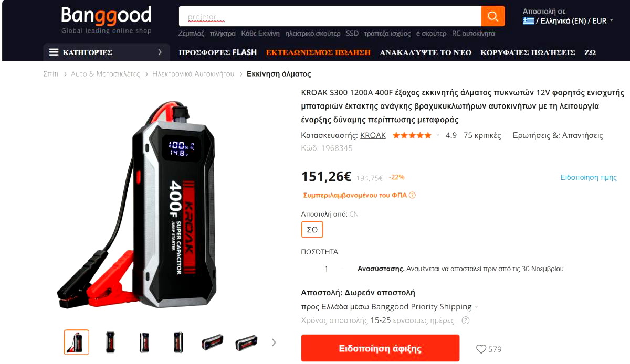Select the fifth product thumbnail

point(212,342)
